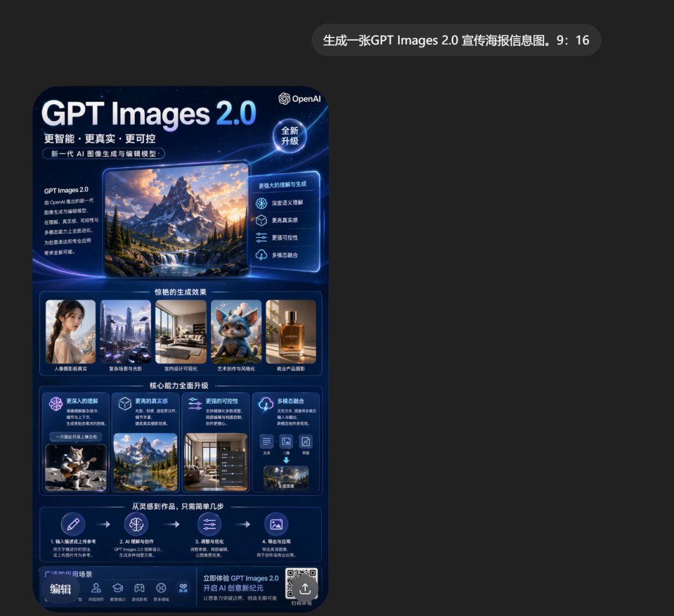
Task: Open the 艺术创作与风格化 creature thumbnail
Action: point(236,331)
